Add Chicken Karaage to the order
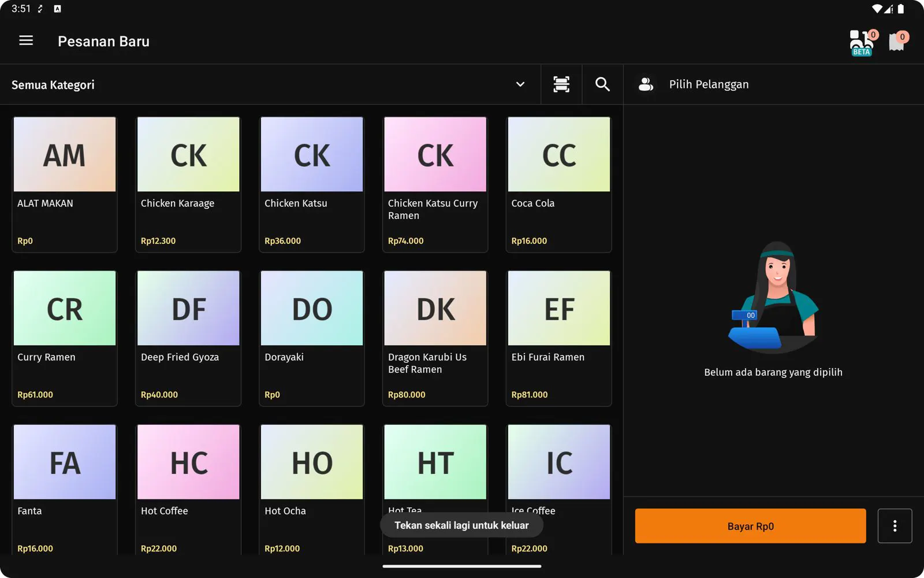The height and width of the screenshot is (578, 924). (x=188, y=184)
